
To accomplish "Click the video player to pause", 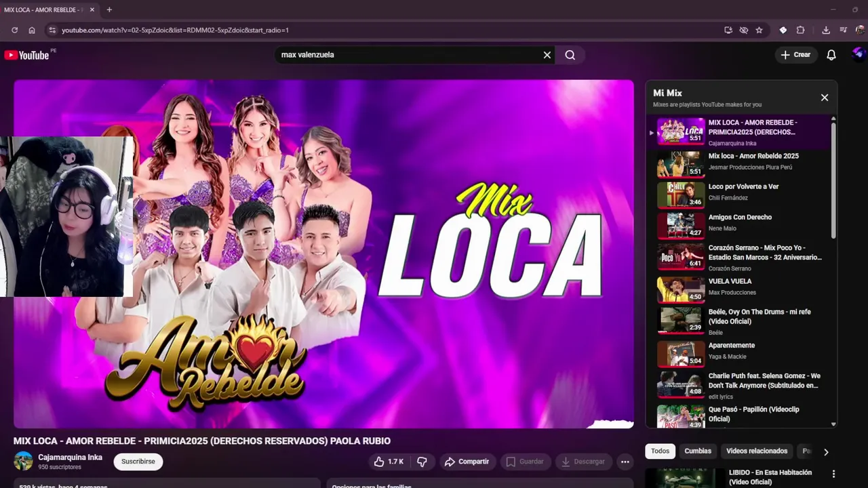I will pos(323,254).
